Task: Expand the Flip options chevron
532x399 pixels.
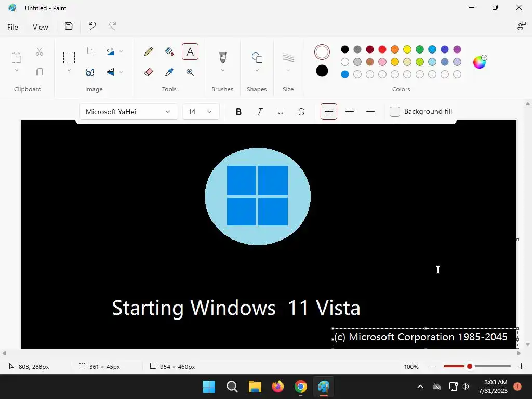Action: (x=121, y=72)
